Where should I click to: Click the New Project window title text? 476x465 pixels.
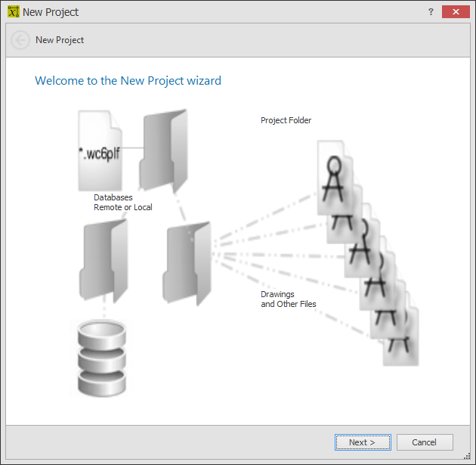51,12
